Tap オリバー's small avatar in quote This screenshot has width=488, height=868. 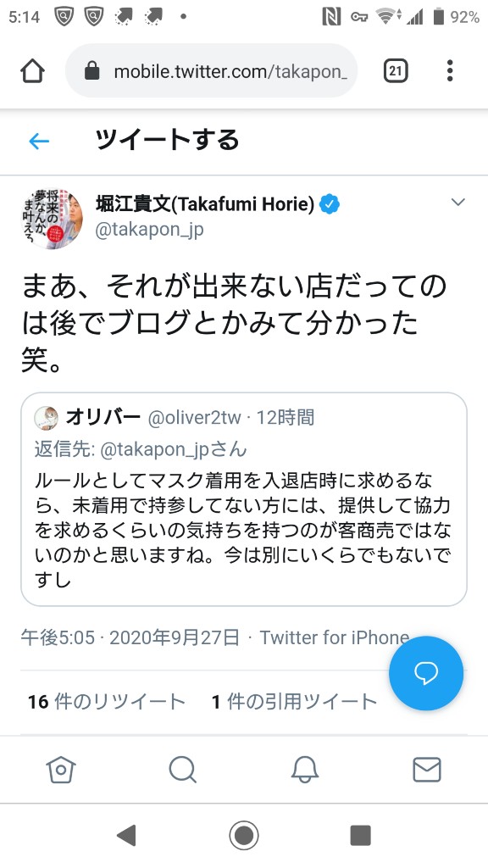coord(47,418)
